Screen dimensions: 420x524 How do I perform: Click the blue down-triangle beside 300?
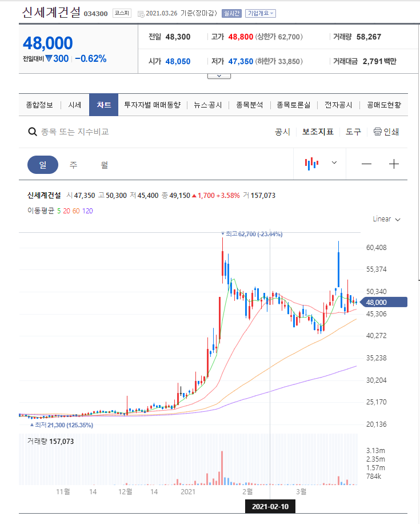(x=49, y=58)
